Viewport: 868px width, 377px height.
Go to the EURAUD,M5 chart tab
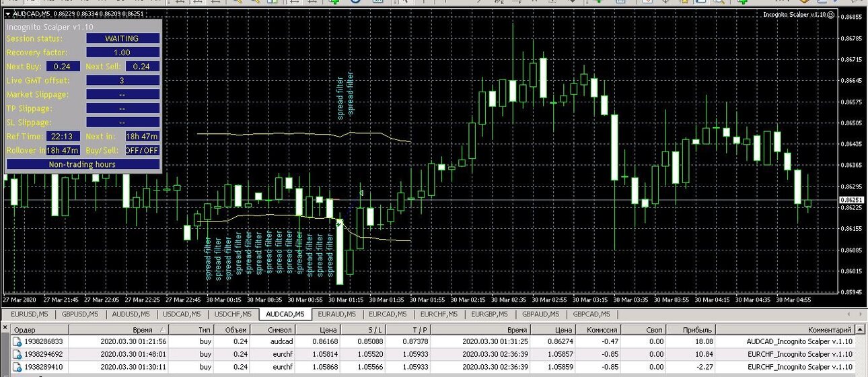[x=337, y=314]
